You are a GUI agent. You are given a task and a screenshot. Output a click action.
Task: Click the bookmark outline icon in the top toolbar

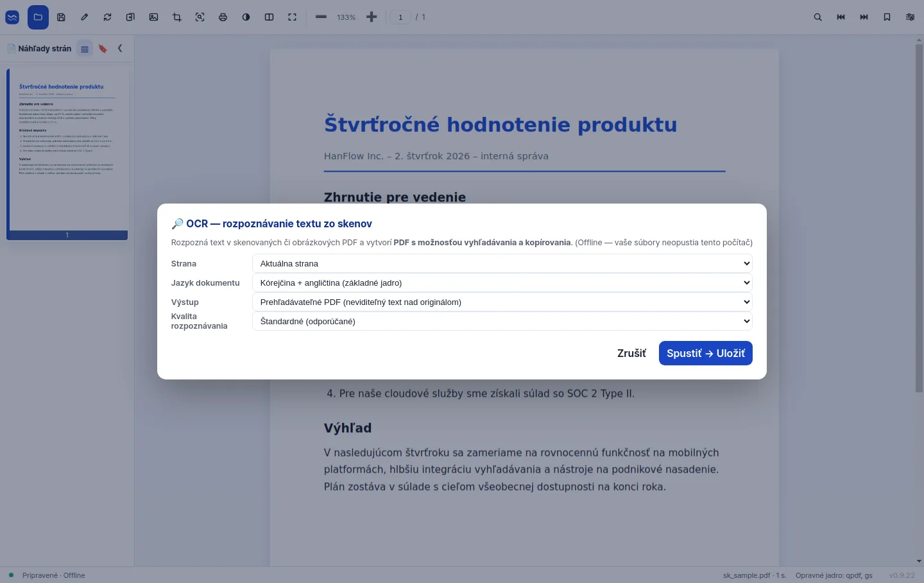(x=887, y=17)
